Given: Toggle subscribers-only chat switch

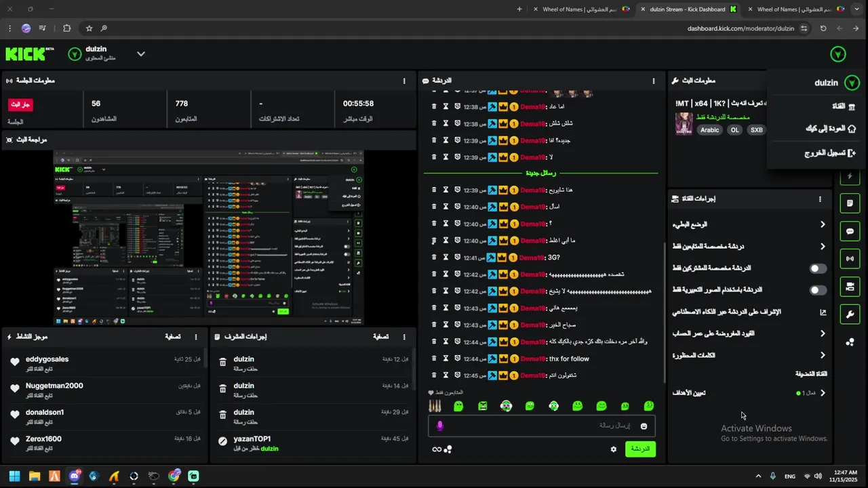Looking at the screenshot, I should tap(818, 268).
